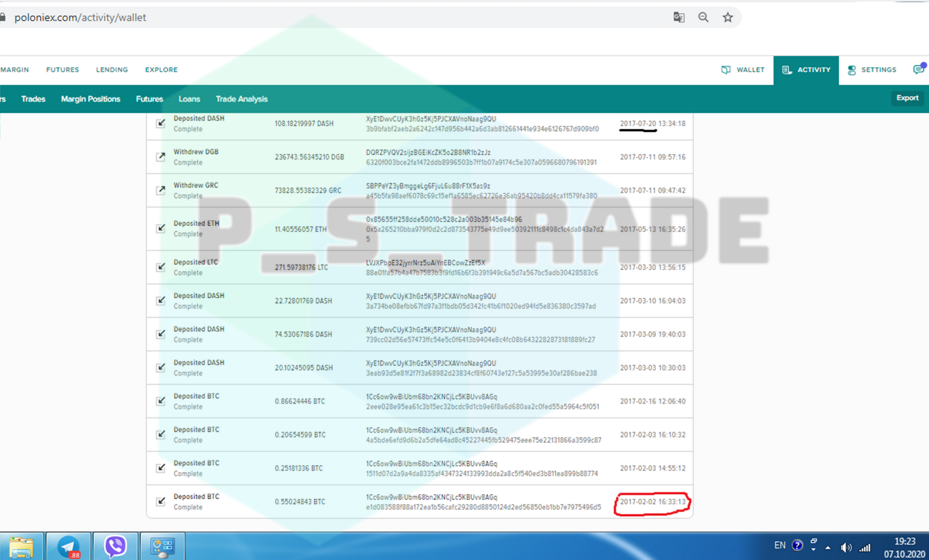Open the LENDING menu item
929x560 pixels.
point(112,70)
